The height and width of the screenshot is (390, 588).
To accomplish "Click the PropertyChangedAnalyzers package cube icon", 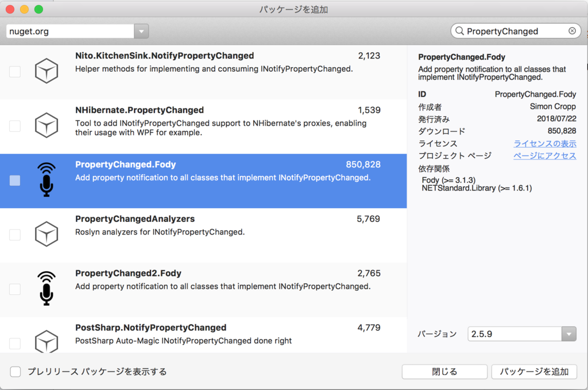I will point(47,234).
